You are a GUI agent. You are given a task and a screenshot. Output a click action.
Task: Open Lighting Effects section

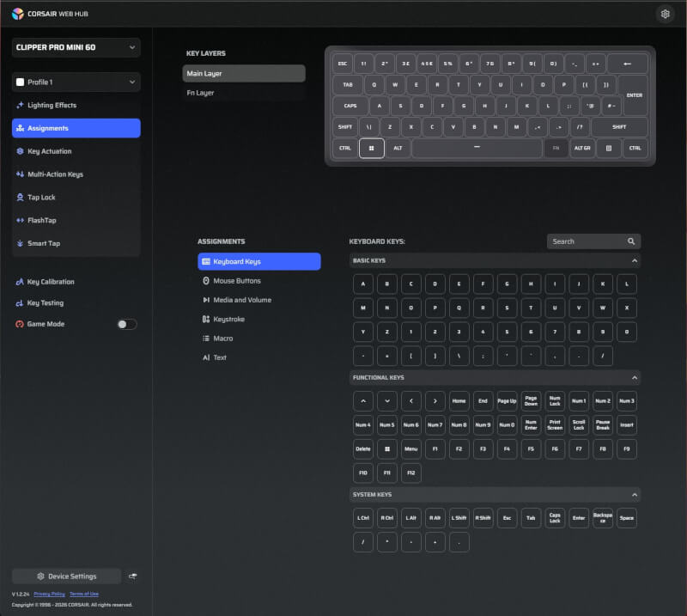[x=76, y=105]
